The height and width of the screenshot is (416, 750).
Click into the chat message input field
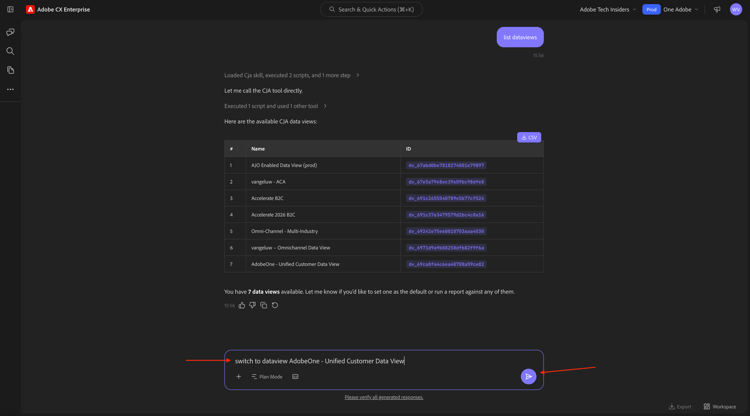pos(384,361)
